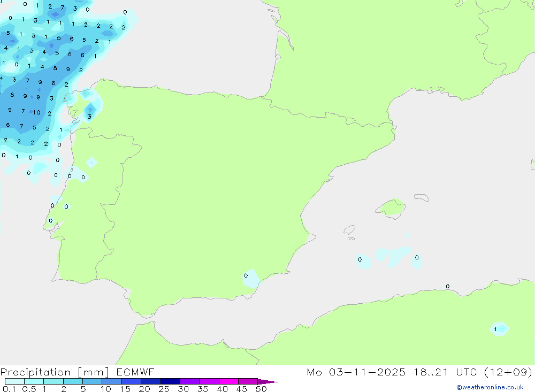
Task: Click the legend label '0.5'
Action: click(29, 389)
